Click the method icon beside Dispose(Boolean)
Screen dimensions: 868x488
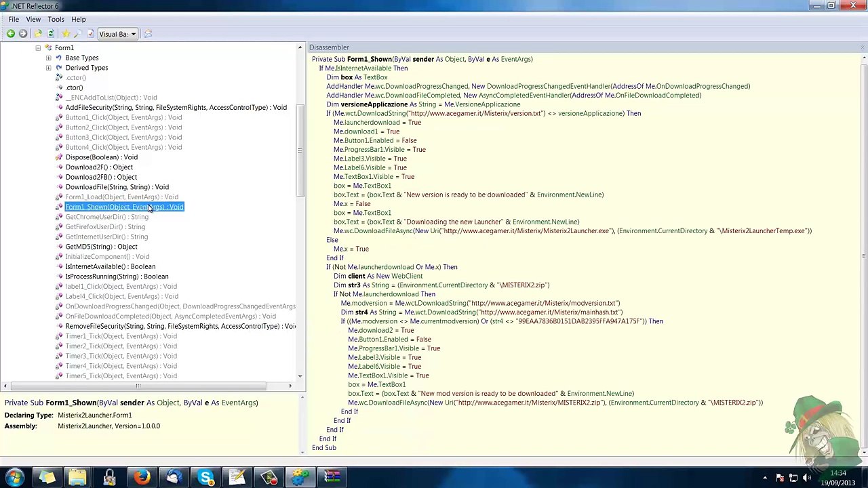59,157
